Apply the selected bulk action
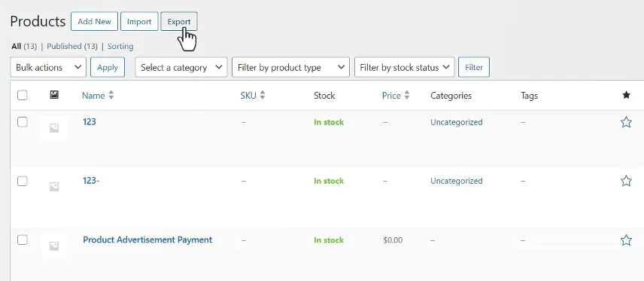Viewport: 644px width, 281px height. pos(108,68)
